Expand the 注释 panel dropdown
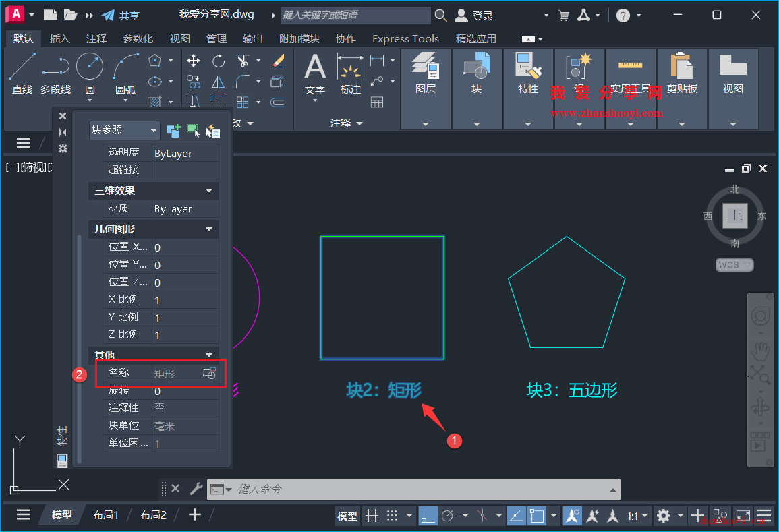 coord(346,123)
